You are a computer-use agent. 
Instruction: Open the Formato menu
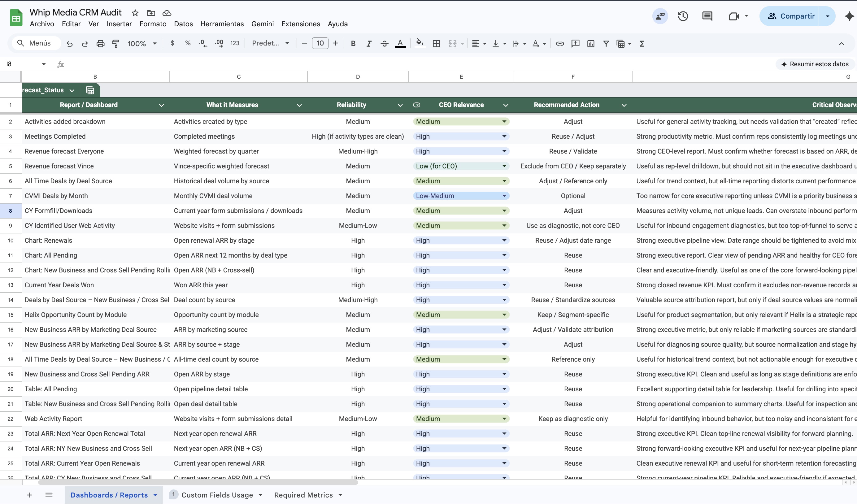(153, 24)
